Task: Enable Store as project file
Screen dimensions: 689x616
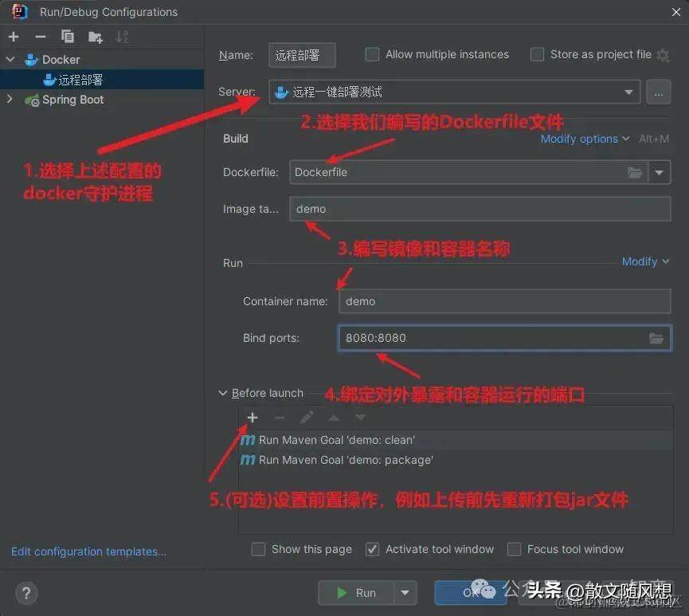Action: [x=537, y=54]
